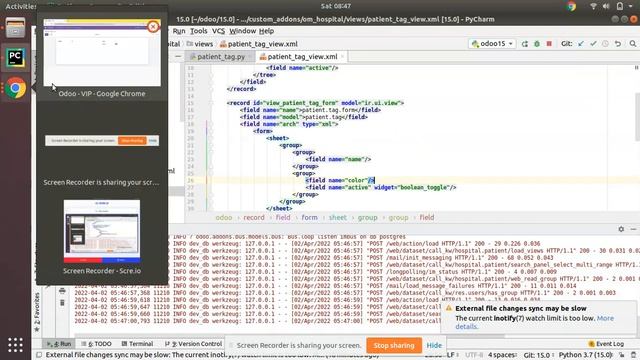The image size is (640, 360).
Task: Click the field name="color" line in editor
Action: coord(340,180)
